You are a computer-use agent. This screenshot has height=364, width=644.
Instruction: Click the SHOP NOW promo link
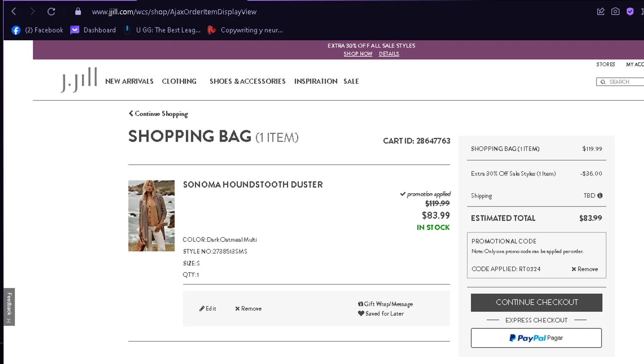click(358, 54)
